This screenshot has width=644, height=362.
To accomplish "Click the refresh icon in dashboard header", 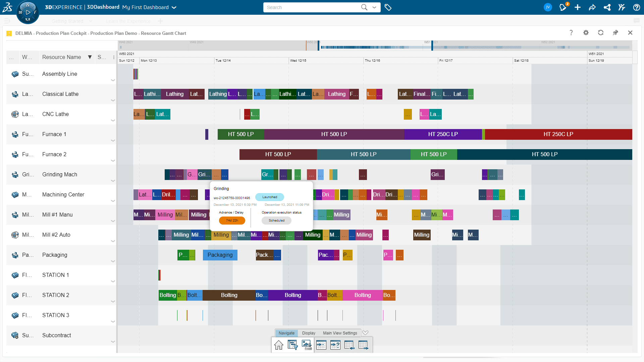I will point(600,33).
